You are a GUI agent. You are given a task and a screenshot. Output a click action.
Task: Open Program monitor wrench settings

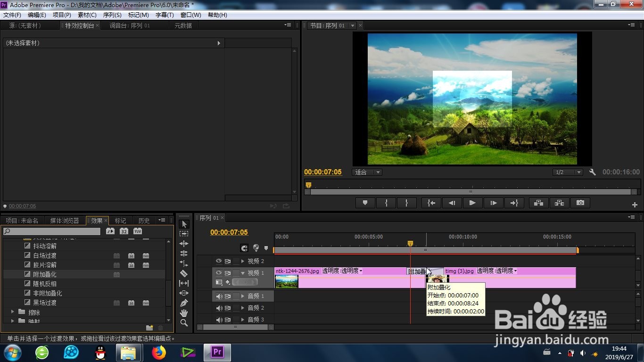coord(593,172)
